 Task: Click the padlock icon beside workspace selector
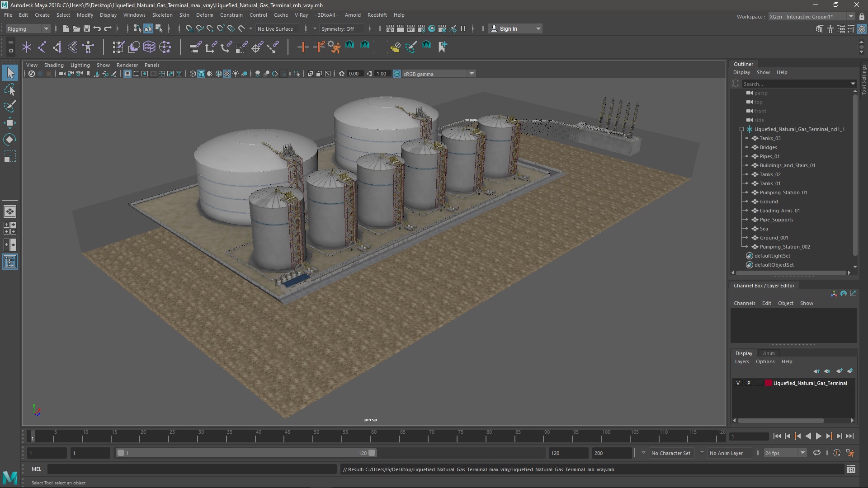click(x=862, y=17)
